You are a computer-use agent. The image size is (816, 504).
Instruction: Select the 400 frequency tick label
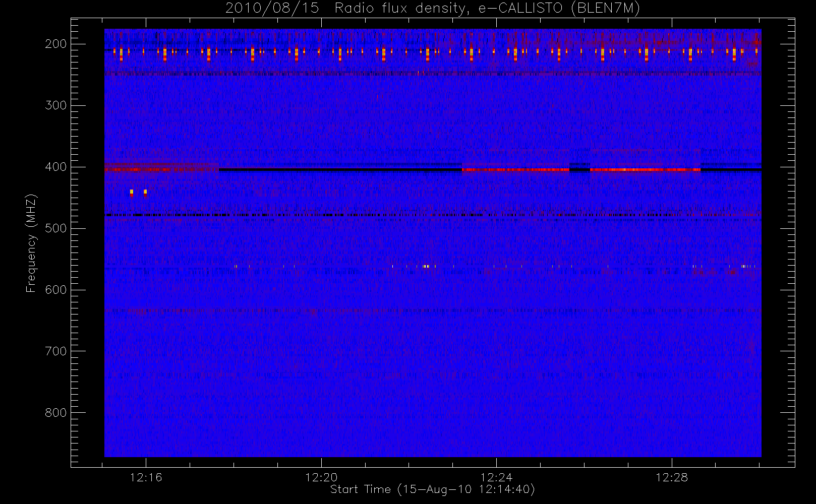[56, 167]
